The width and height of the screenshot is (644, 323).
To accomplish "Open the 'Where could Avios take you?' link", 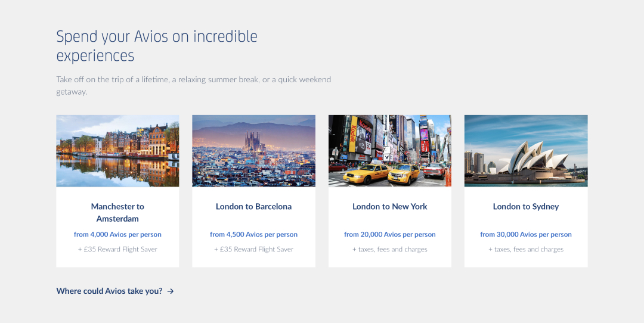I will pos(109,291).
